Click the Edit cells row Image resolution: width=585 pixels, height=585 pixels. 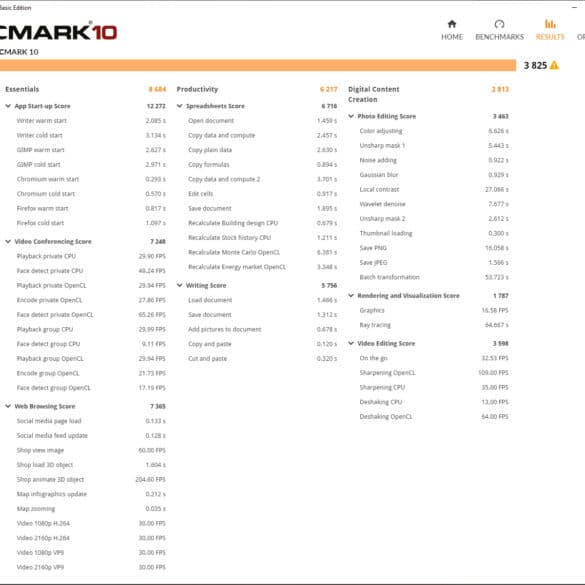263,194
